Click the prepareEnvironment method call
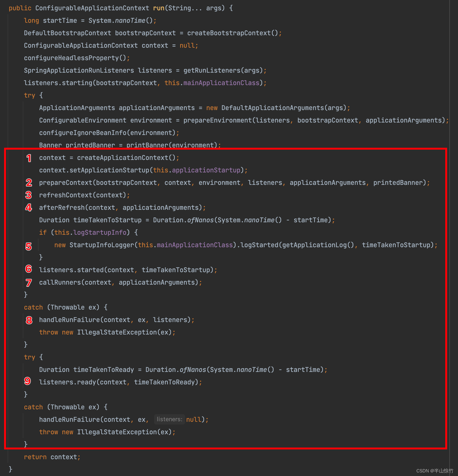Viewport: 458px width, 476px height. point(218,120)
